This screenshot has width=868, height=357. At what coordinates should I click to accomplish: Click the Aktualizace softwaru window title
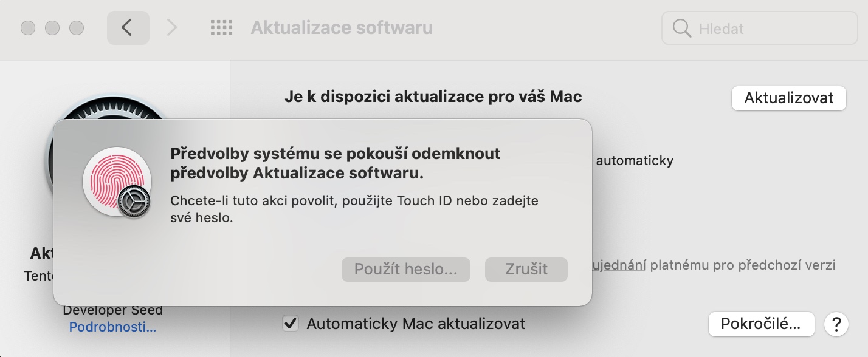[x=342, y=28]
